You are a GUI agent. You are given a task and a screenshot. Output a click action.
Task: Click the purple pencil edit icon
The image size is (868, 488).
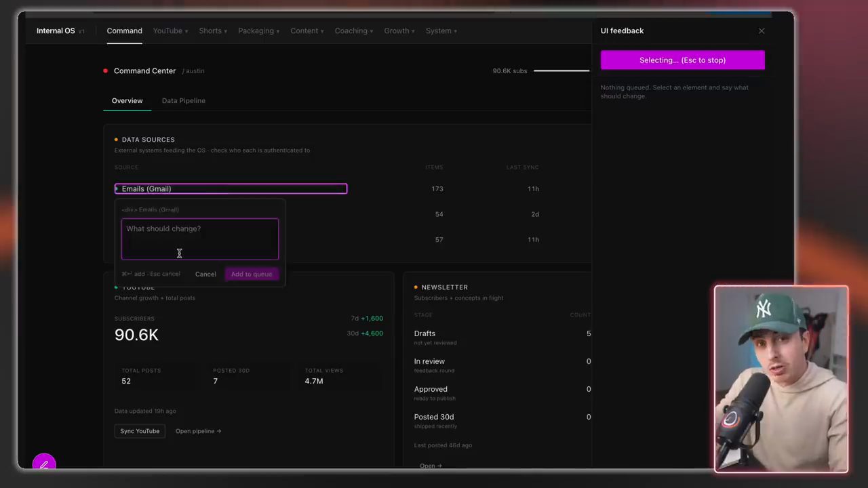pyautogui.click(x=44, y=464)
